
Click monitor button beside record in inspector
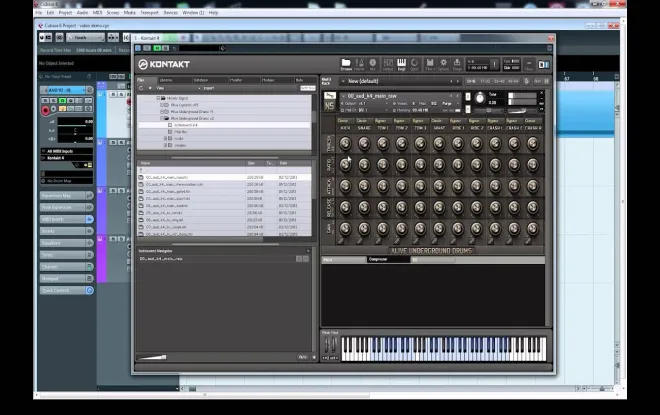coord(53,109)
